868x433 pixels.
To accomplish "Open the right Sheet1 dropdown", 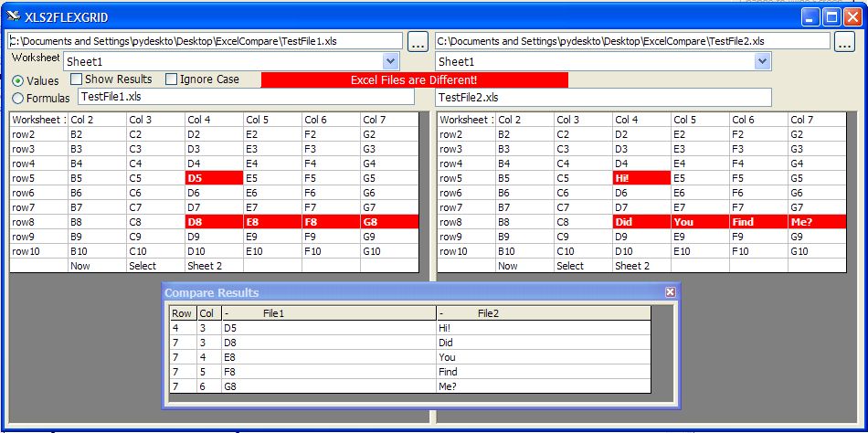I will 763,61.
